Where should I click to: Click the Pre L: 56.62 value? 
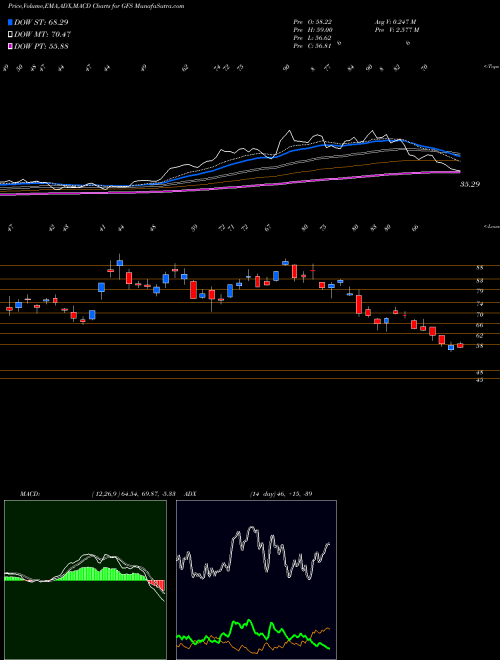(x=313, y=38)
